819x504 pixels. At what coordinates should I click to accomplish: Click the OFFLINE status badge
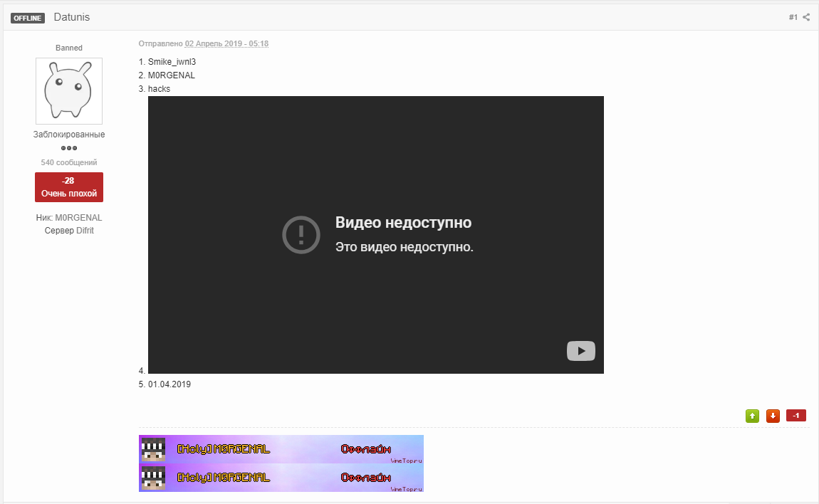click(28, 18)
